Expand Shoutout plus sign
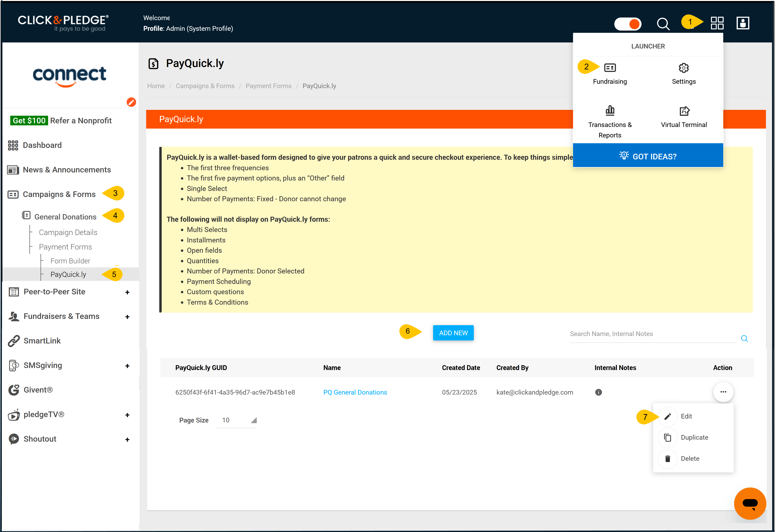This screenshot has height=532, width=776. point(127,440)
